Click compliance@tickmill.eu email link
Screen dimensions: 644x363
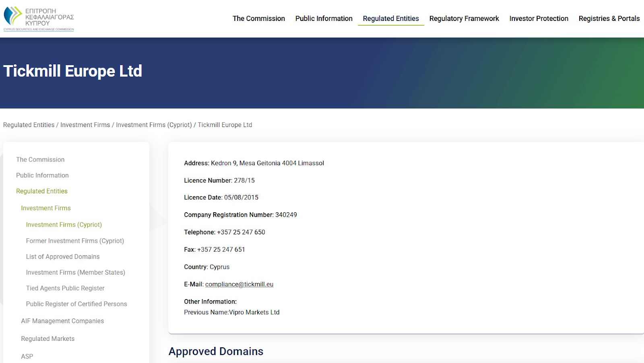click(x=239, y=284)
